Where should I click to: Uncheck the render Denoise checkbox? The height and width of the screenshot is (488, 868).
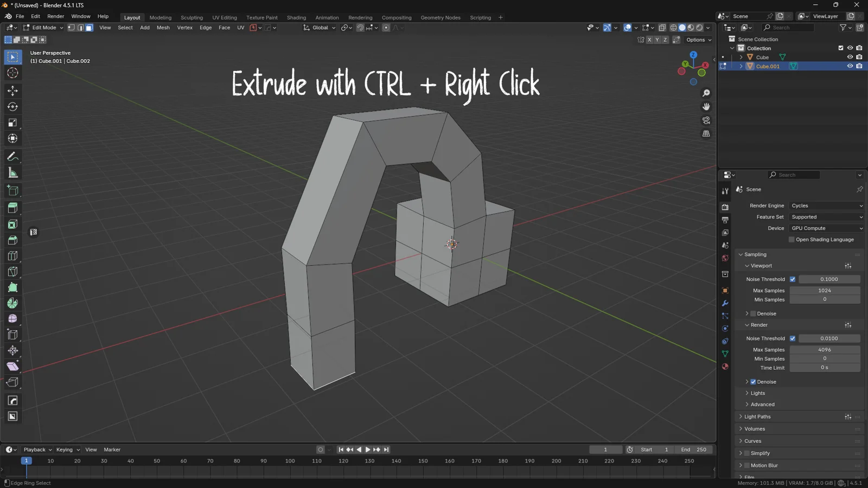click(x=753, y=382)
